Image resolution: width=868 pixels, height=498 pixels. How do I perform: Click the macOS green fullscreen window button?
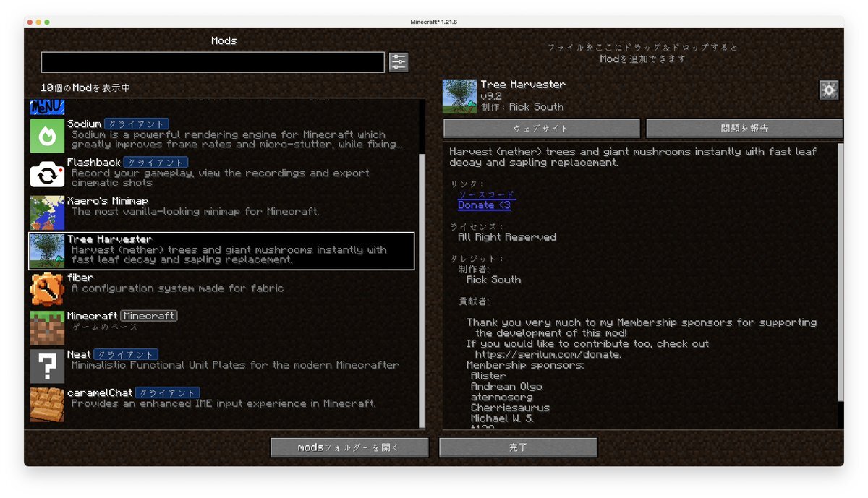pos(47,22)
